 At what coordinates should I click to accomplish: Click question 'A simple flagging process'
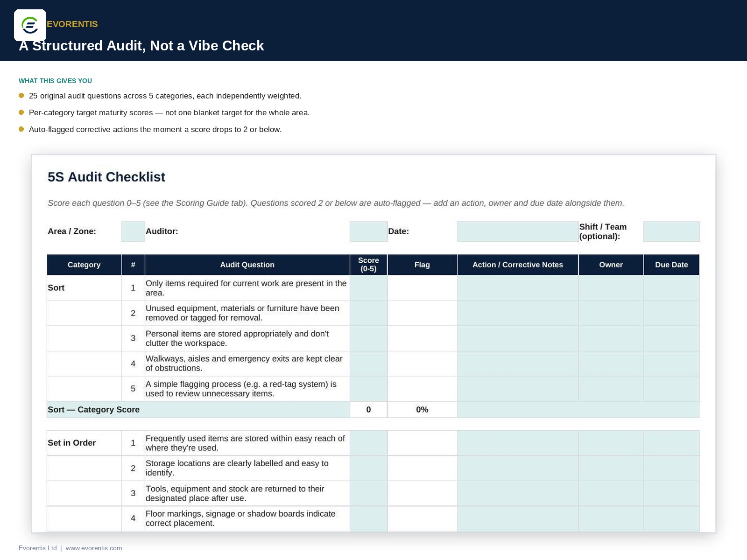point(247,389)
